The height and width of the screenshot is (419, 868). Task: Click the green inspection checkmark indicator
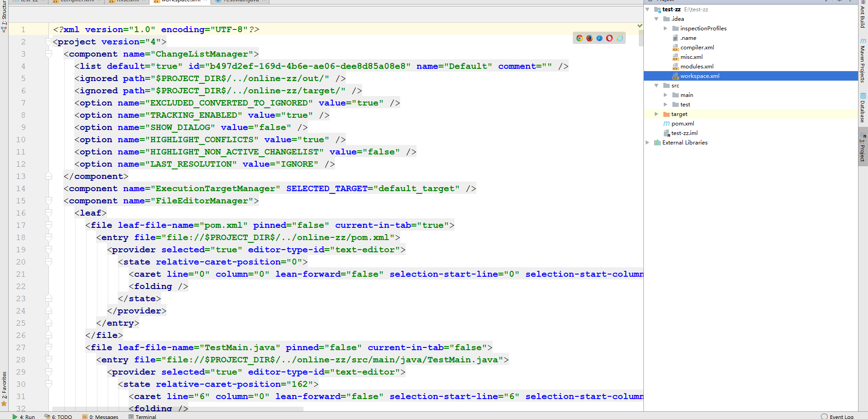[640, 26]
